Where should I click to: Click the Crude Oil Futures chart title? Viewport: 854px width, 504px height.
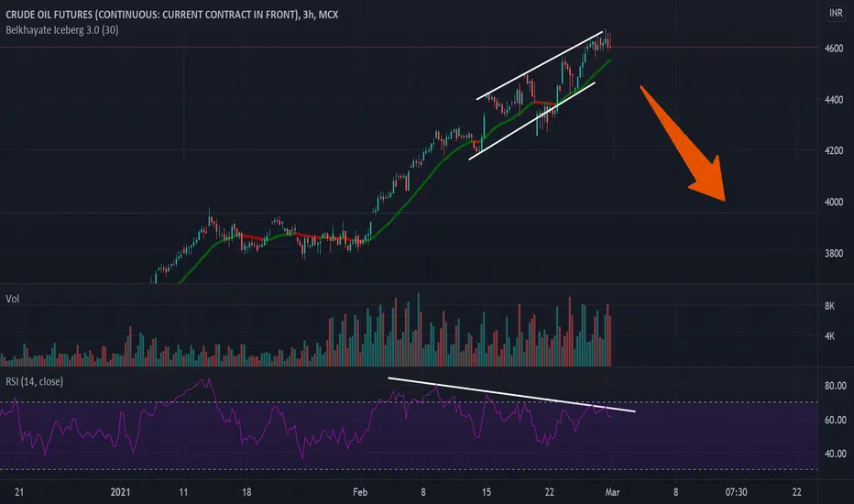pos(171,15)
